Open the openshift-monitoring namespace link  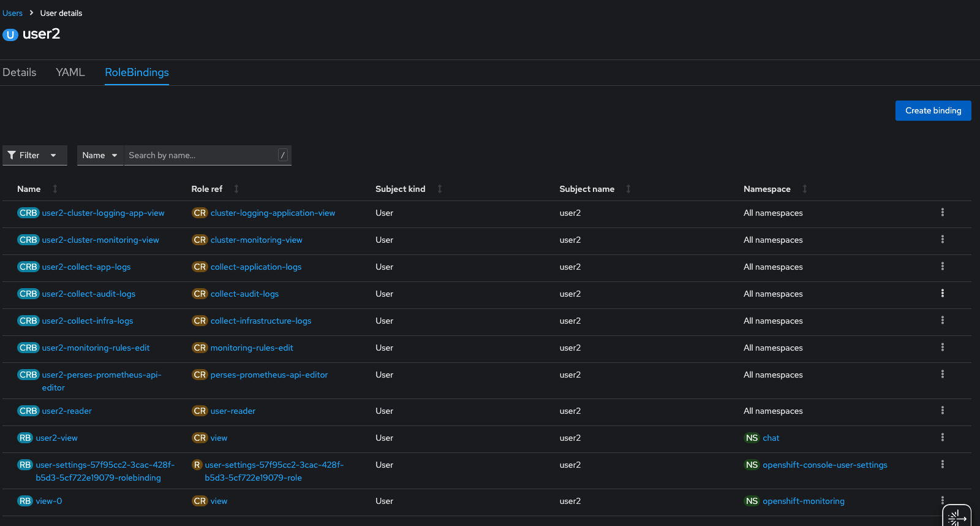pos(803,501)
